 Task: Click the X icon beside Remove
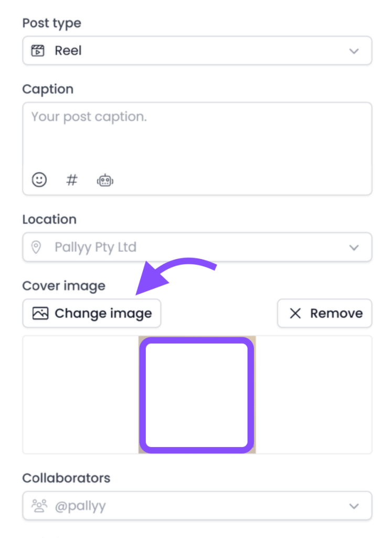[295, 314]
